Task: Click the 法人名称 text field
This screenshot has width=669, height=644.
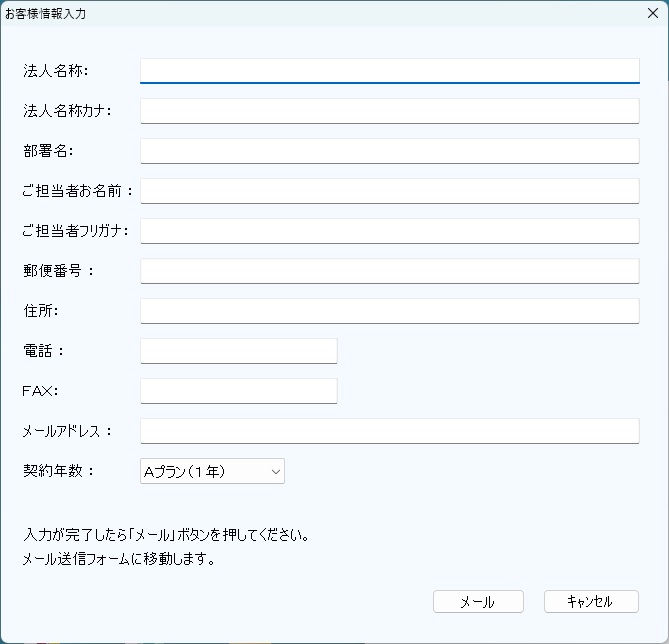Action: point(389,71)
